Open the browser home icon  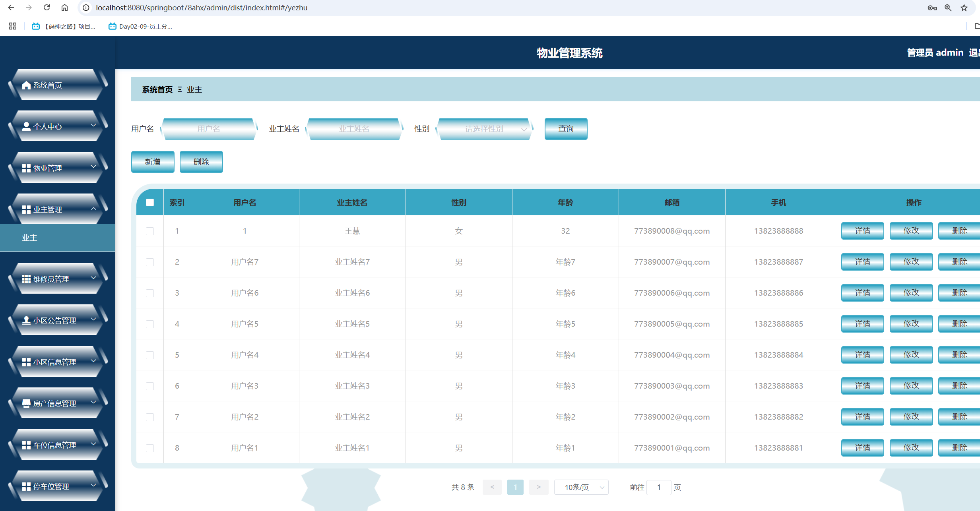point(64,8)
